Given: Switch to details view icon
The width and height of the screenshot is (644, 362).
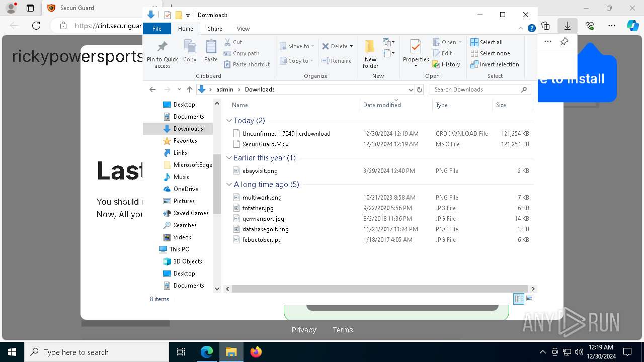Looking at the screenshot, I should (519, 299).
